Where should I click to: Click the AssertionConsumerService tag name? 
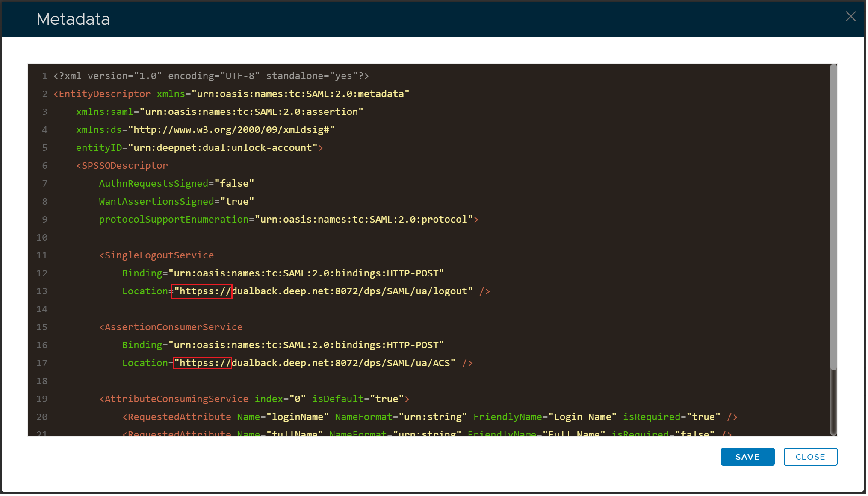click(x=173, y=327)
